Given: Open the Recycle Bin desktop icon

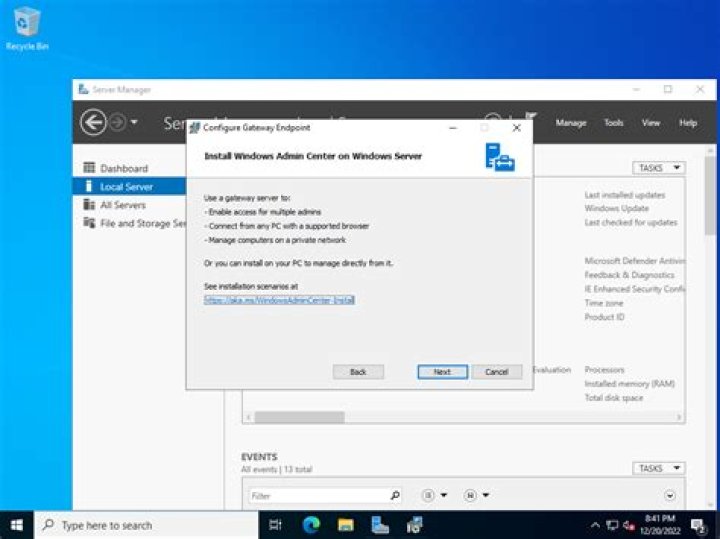Looking at the screenshot, I should tap(27, 28).
